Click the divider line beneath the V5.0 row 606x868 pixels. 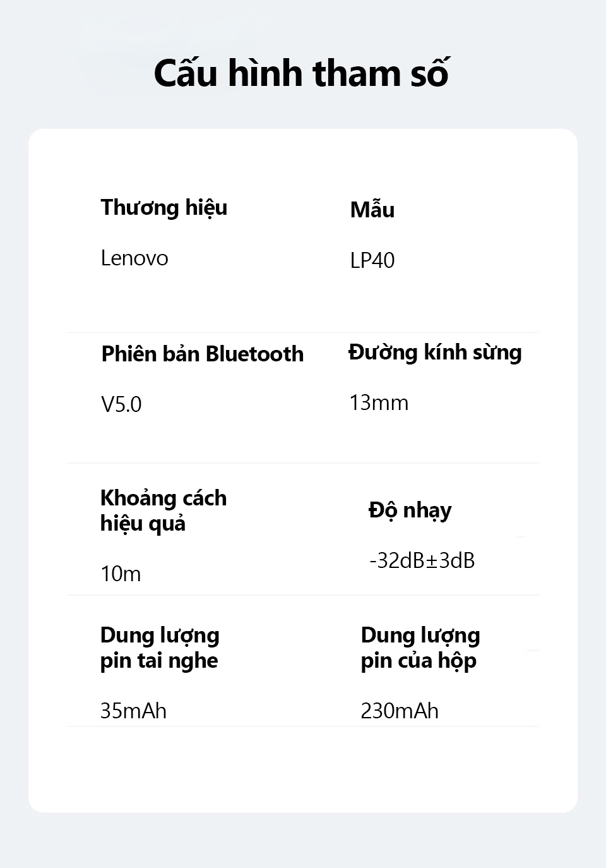point(303,463)
